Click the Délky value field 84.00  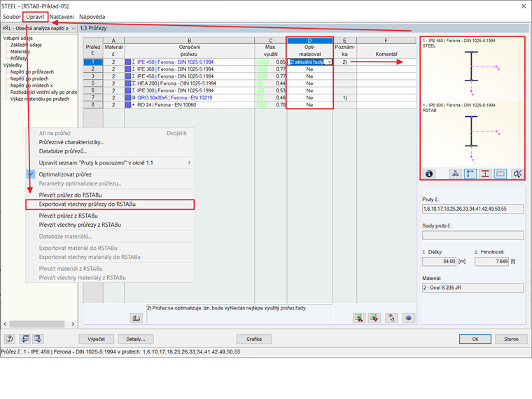[x=439, y=261]
